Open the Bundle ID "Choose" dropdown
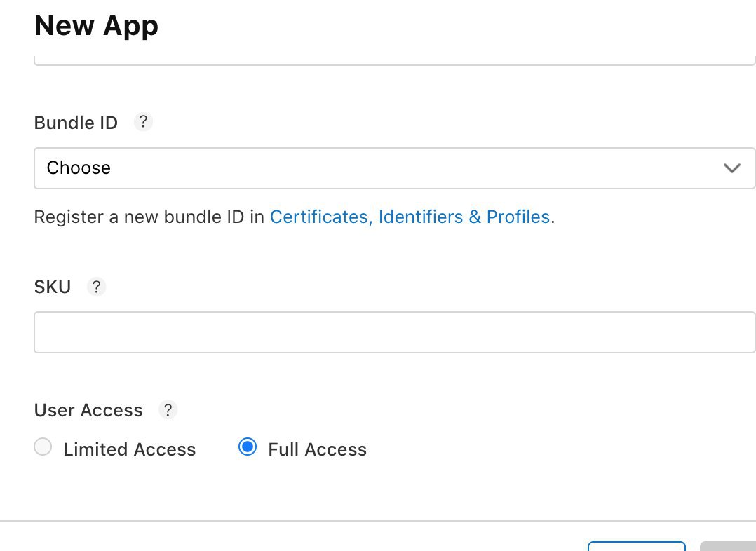Image resolution: width=756 pixels, height=551 pixels. [x=394, y=168]
